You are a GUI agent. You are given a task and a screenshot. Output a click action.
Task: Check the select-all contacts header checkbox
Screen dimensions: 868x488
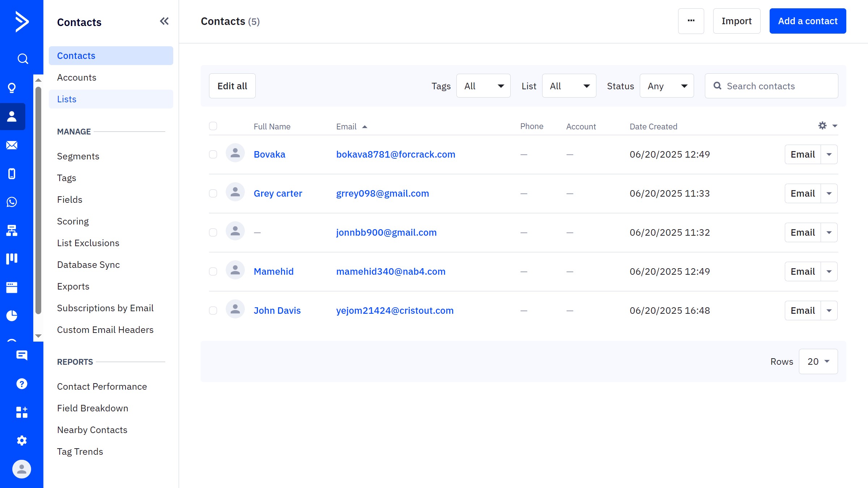click(213, 126)
